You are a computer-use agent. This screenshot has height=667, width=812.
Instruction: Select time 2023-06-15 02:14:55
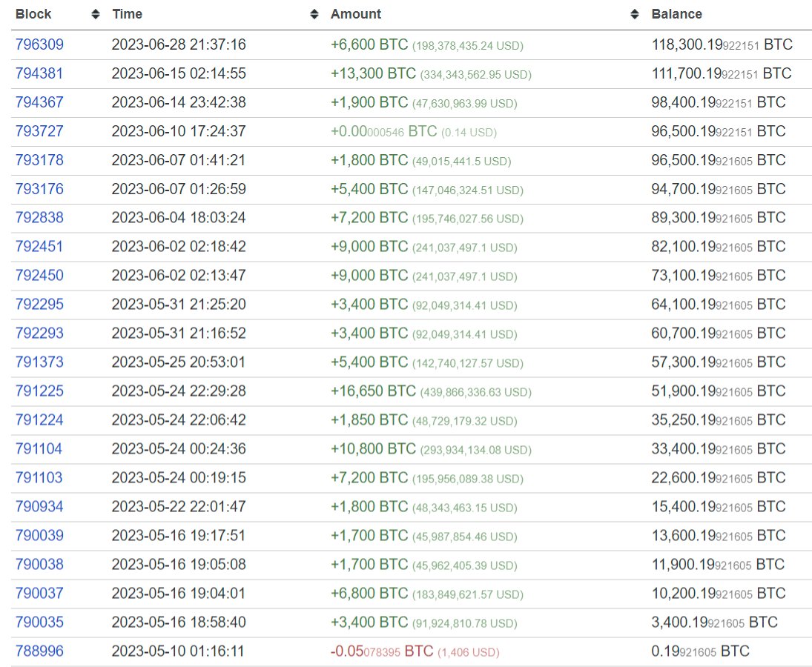coord(179,73)
